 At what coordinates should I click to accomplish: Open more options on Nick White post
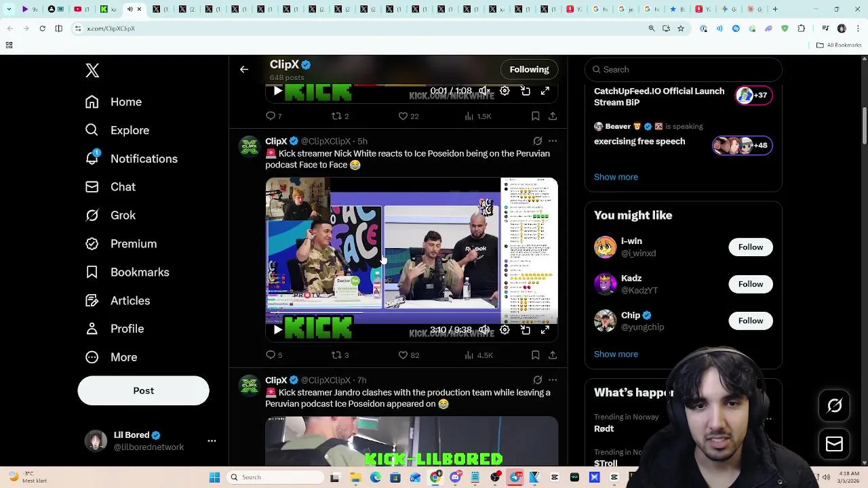[x=553, y=141]
